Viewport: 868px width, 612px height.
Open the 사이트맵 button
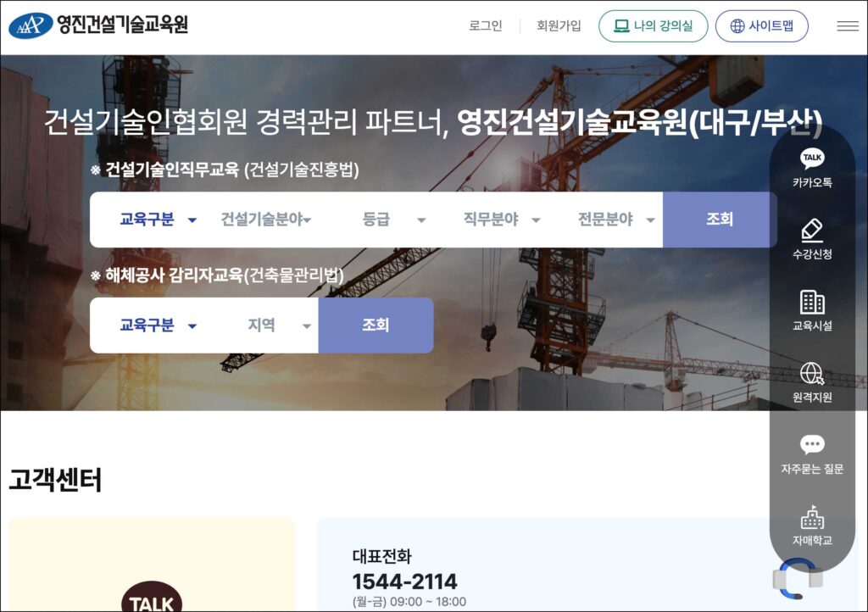[762, 26]
